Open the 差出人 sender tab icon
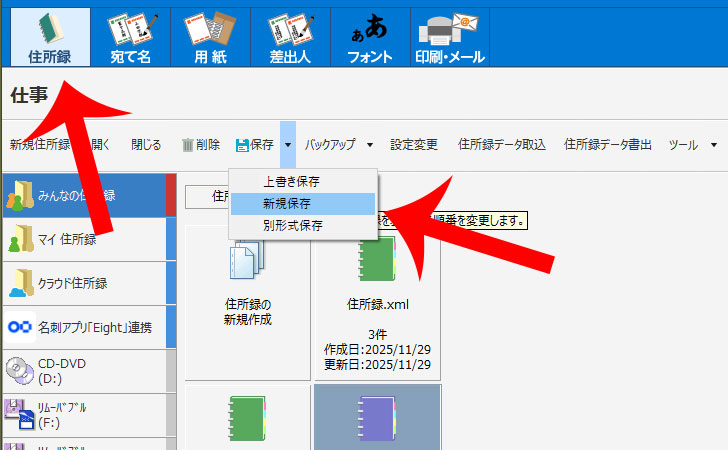 [x=289, y=30]
